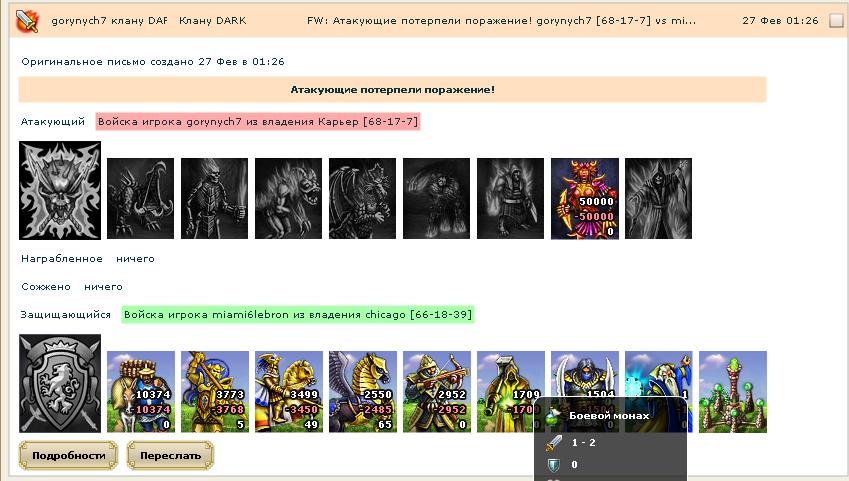This screenshot has height=481, width=849.
Task: Click the horse rider unit showing 3499
Action: (289, 392)
